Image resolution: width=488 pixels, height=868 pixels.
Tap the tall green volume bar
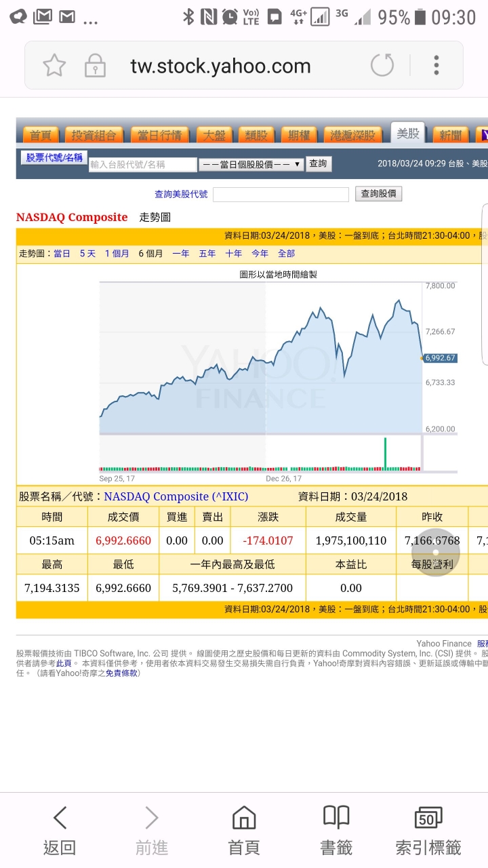(385, 453)
